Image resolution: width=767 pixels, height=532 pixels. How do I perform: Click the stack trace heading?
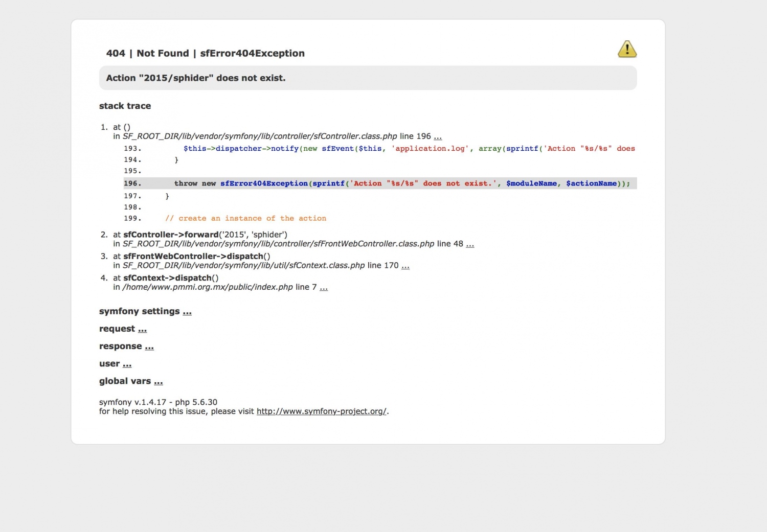click(125, 106)
